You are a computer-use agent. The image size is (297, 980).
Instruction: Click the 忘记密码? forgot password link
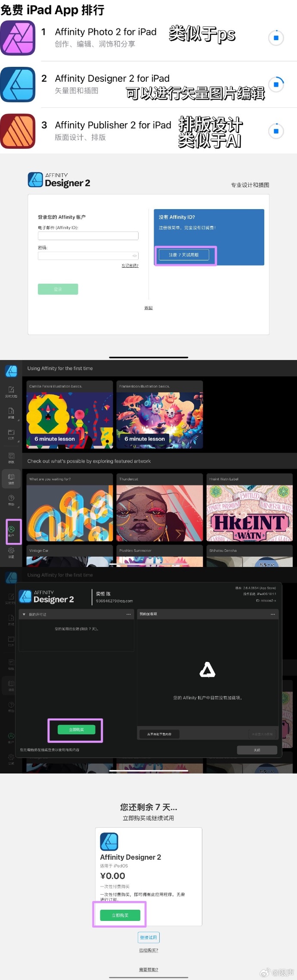tap(130, 266)
